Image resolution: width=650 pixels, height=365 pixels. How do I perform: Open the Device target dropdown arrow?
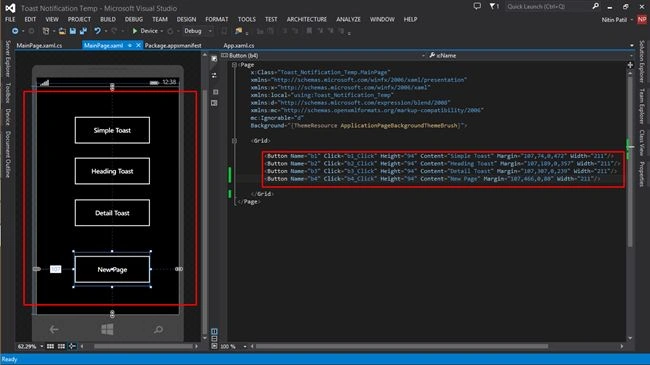coord(162,31)
